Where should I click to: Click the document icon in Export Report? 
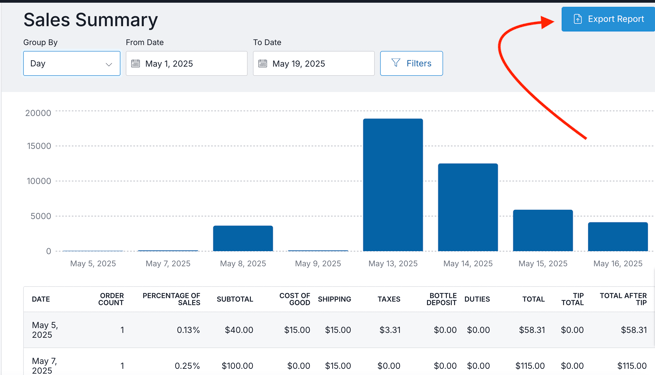pos(578,19)
